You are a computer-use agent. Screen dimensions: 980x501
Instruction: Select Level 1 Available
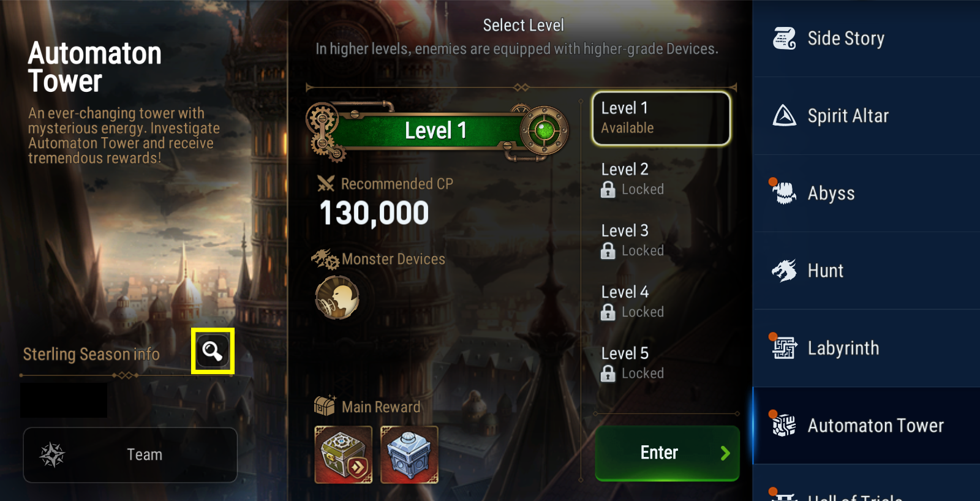tap(661, 118)
